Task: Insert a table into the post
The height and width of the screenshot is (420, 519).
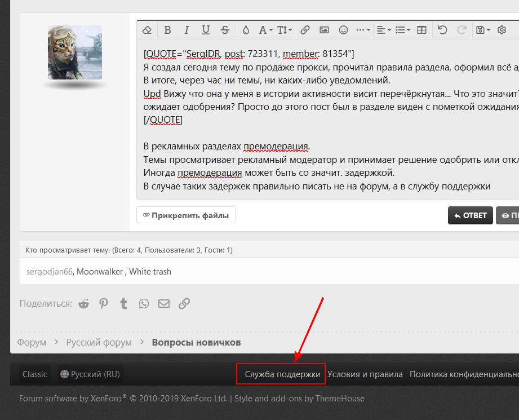Action: point(422,30)
